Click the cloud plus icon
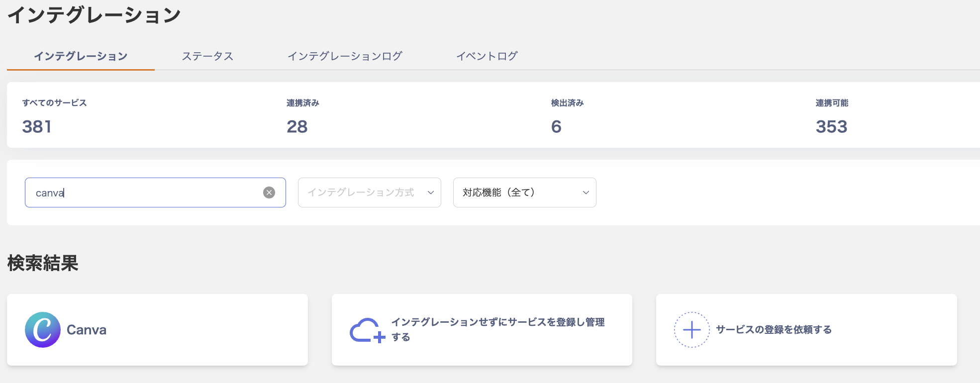 pyautogui.click(x=367, y=330)
